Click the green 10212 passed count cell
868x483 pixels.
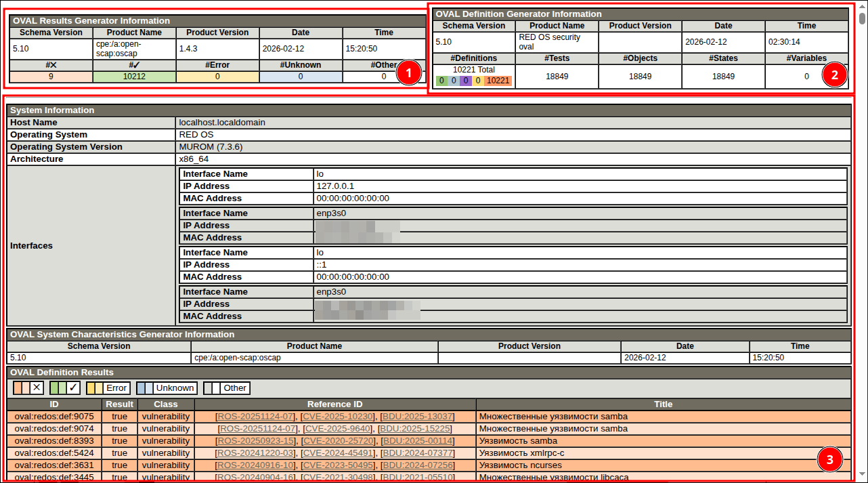coord(134,77)
